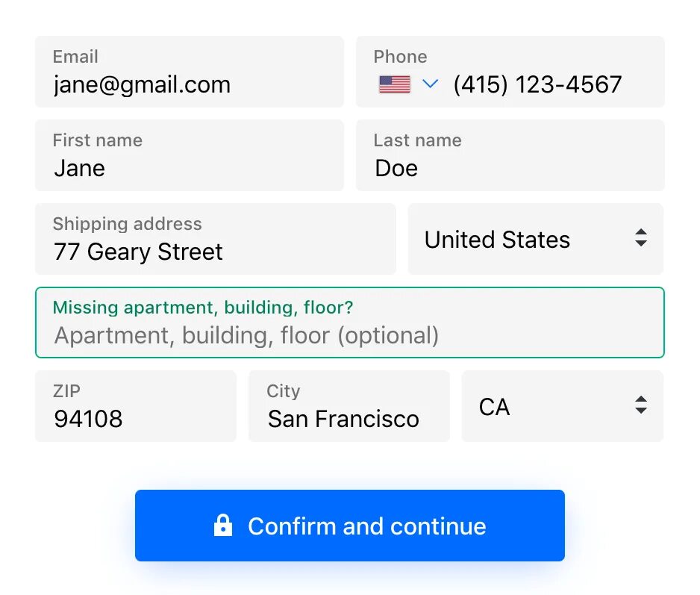Image resolution: width=700 pixels, height=595 pixels.
Task: Click the lock icon on Confirm button
Action: [x=223, y=526]
